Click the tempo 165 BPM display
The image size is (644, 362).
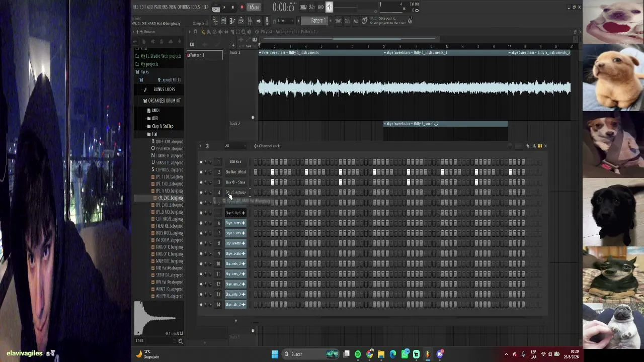(254, 7)
